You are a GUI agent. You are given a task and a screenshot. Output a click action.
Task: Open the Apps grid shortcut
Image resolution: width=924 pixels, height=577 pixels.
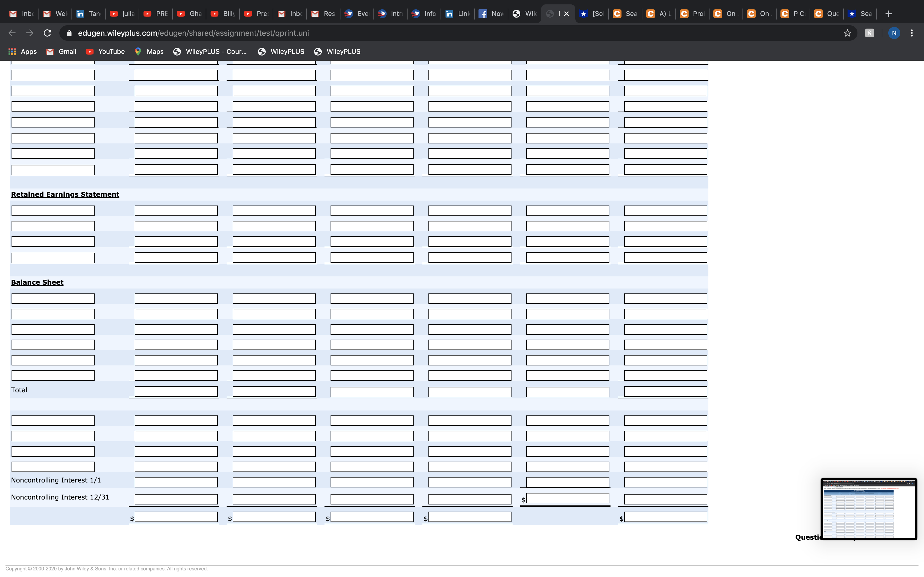pos(23,52)
